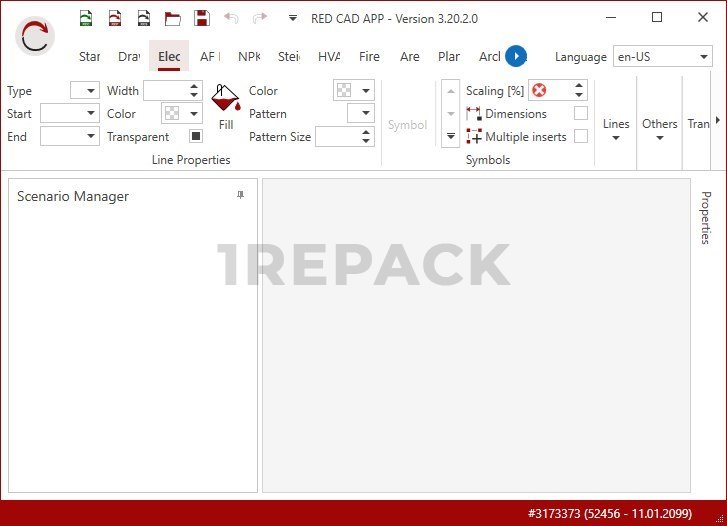Switch to the HVA ribbon tab
Viewport: 727px width, 526px height.
329,57
